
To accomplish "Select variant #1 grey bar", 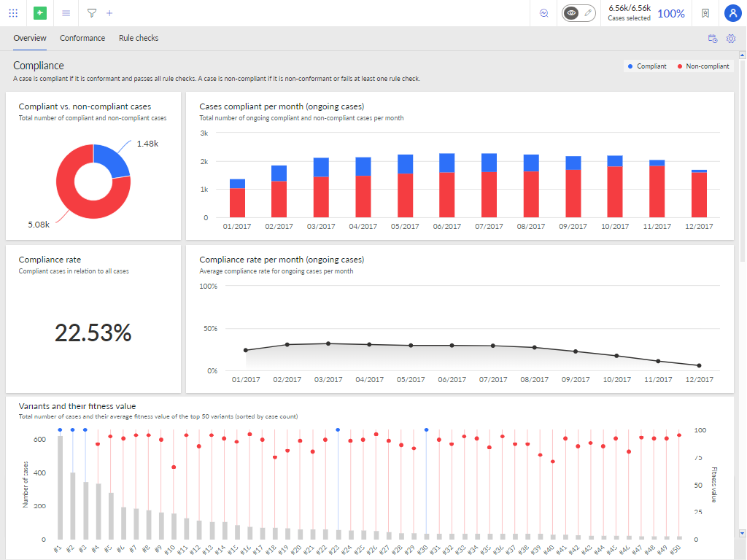I will [60, 488].
